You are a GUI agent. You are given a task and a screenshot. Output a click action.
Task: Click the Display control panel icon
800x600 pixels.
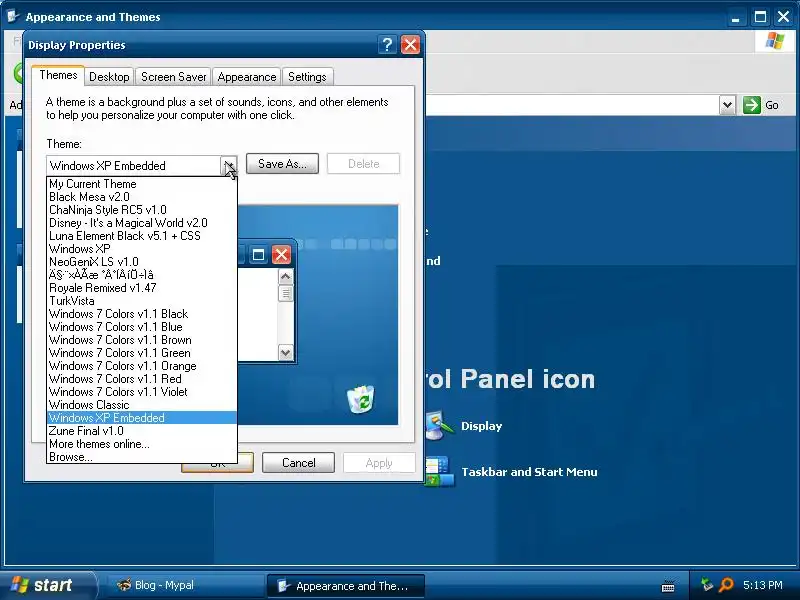click(x=440, y=426)
